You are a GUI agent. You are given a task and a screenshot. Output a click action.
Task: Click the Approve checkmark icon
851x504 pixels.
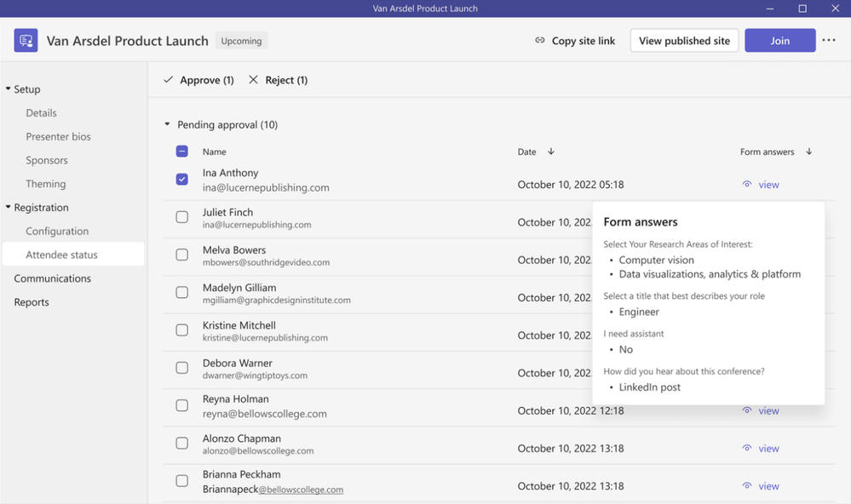[x=169, y=80]
